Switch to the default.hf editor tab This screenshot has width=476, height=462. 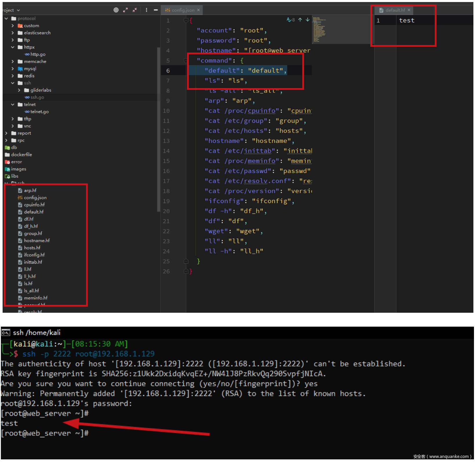pos(395,10)
